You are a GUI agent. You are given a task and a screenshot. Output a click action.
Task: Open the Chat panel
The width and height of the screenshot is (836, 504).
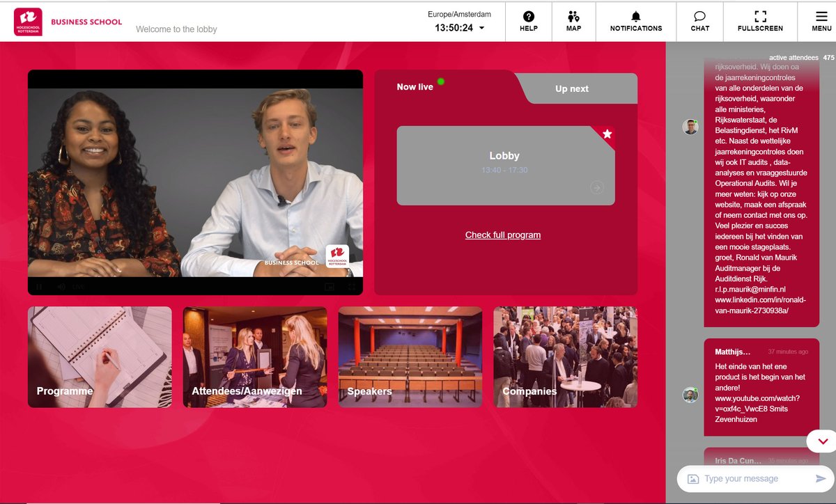click(699, 21)
